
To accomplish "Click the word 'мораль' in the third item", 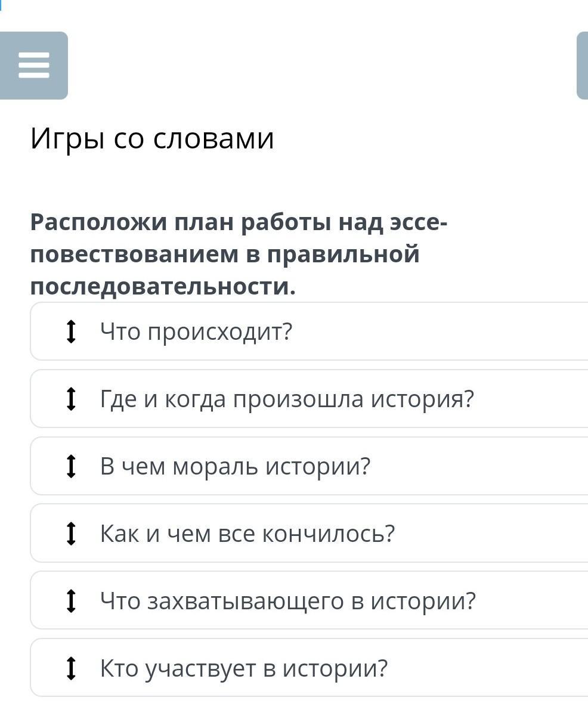I will click(x=215, y=467).
